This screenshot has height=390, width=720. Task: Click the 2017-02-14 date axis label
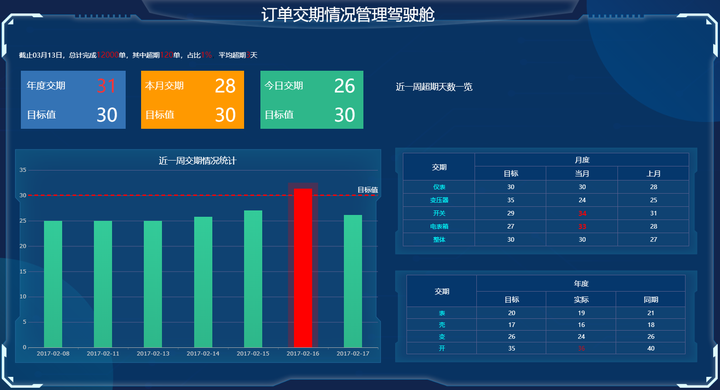point(203,354)
